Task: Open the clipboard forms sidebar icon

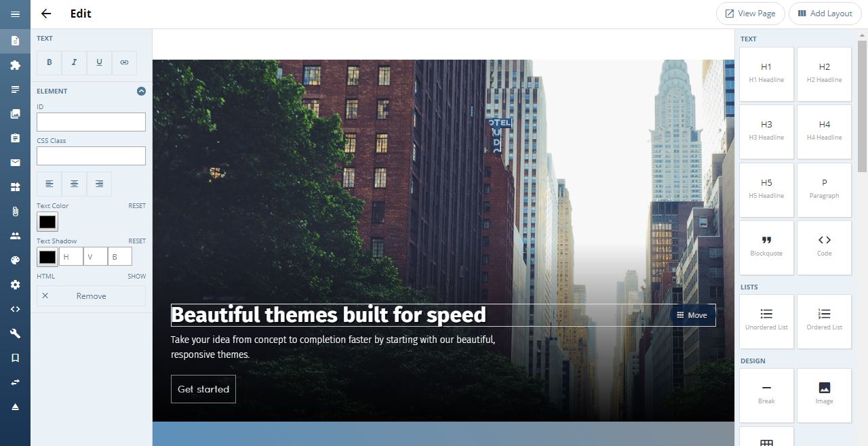Action: (15, 138)
